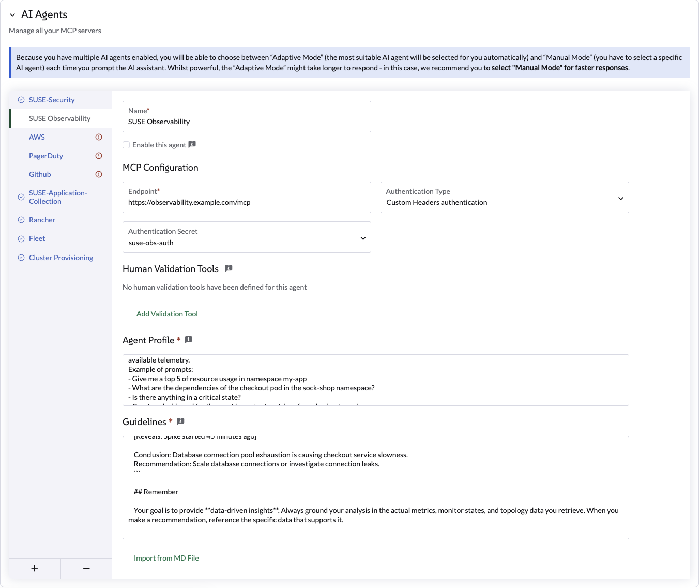This screenshot has height=588, width=700.
Task: Open the Authentication Secret dropdown
Action: coord(247,237)
